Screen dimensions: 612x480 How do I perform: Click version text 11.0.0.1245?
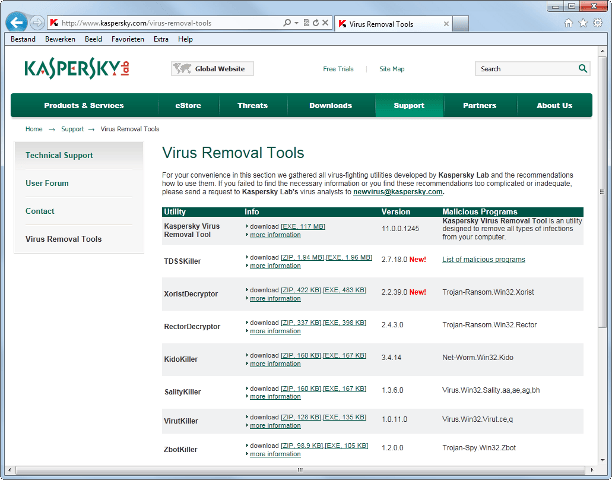(400, 229)
